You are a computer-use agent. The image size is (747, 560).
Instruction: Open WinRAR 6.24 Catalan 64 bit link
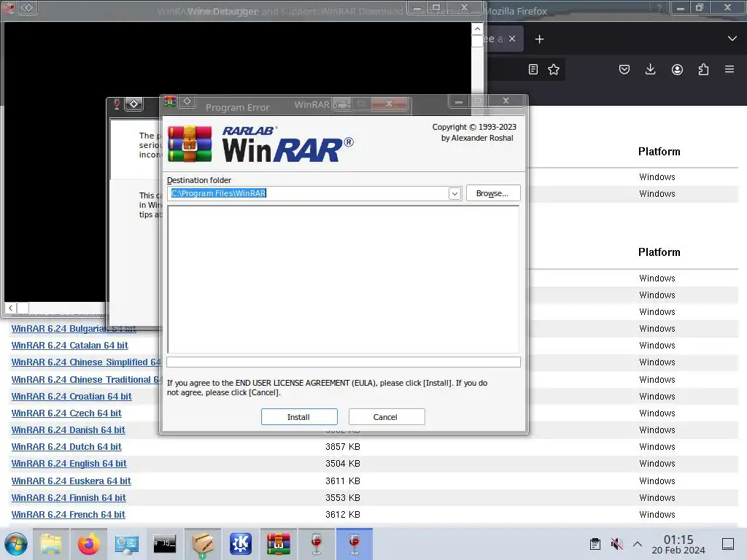69,345
